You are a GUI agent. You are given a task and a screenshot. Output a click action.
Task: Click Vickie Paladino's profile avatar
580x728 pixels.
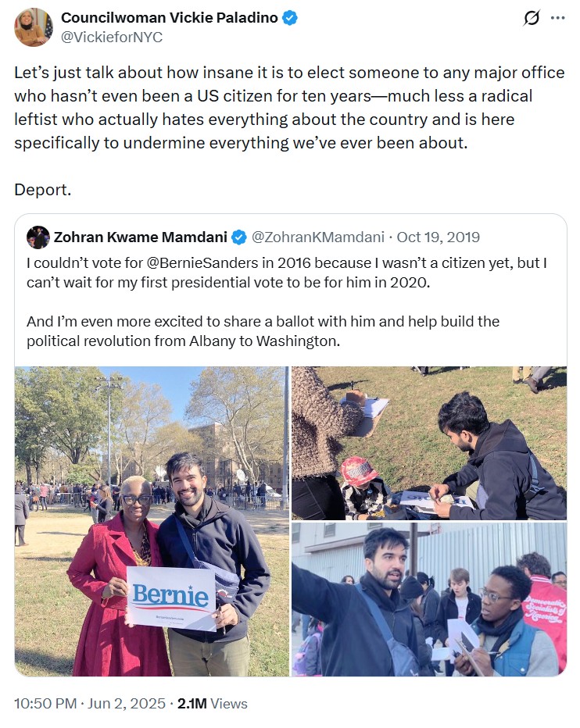33,27
